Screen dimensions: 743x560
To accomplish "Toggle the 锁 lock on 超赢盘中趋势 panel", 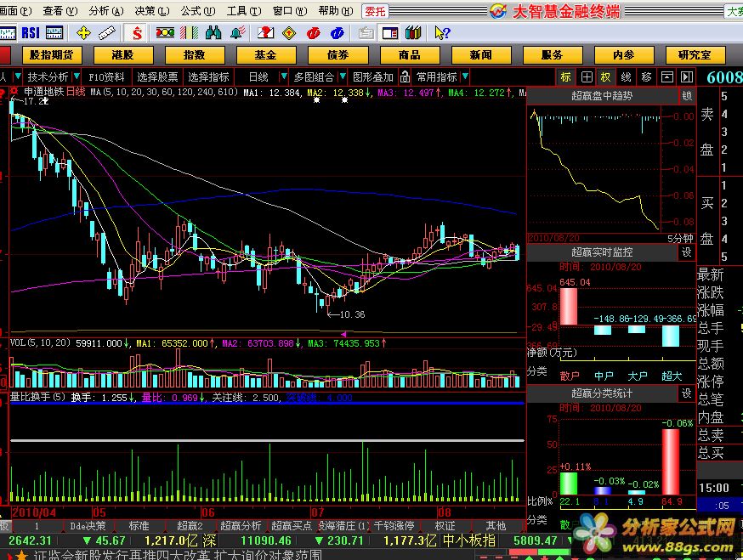I will tap(687, 96).
